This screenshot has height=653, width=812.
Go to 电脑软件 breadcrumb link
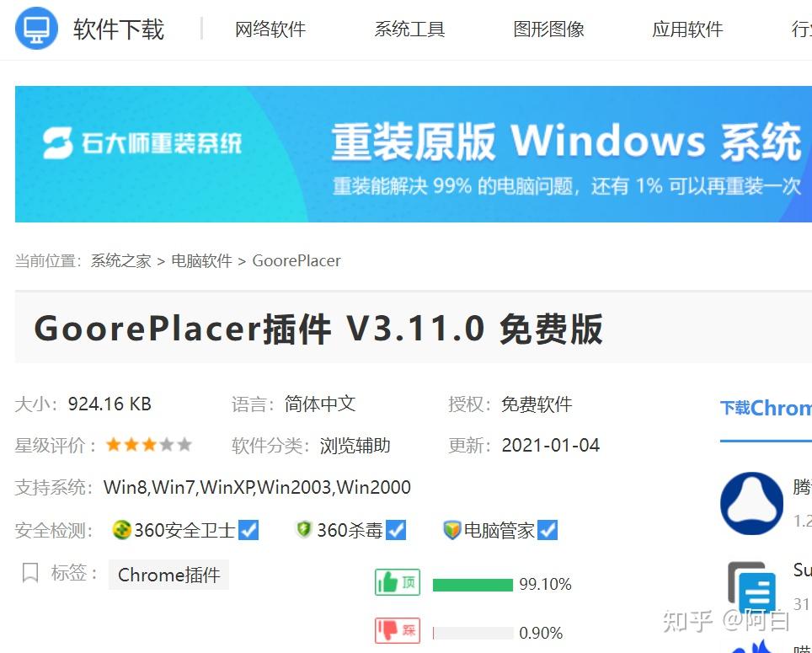(201, 261)
